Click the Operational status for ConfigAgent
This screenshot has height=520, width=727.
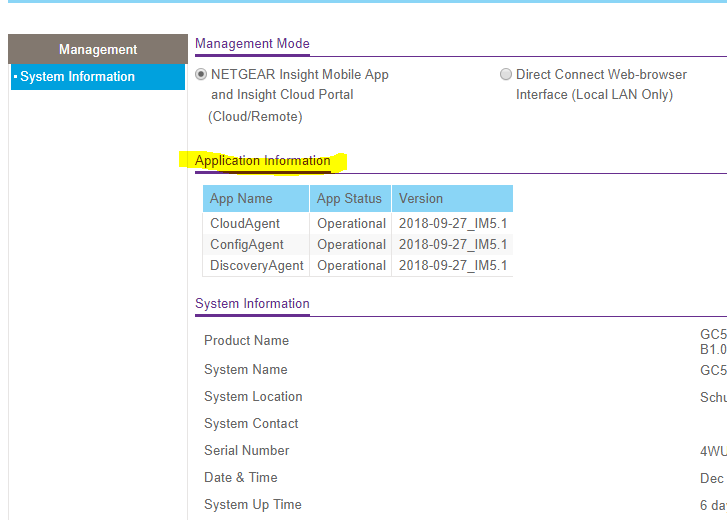(351, 245)
